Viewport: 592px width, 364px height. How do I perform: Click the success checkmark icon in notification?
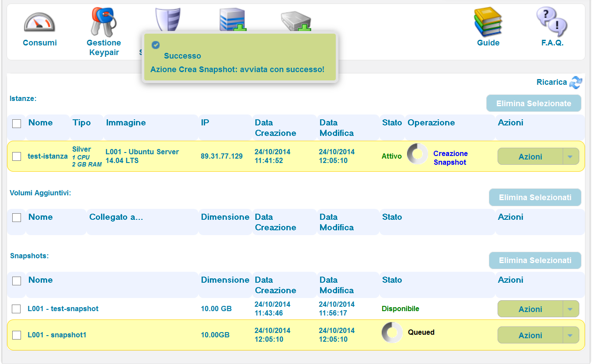(x=155, y=45)
